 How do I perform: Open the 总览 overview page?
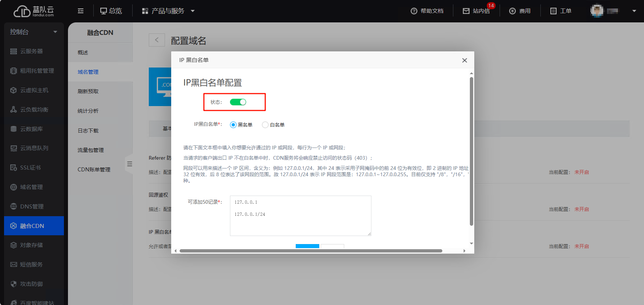click(x=111, y=11)
